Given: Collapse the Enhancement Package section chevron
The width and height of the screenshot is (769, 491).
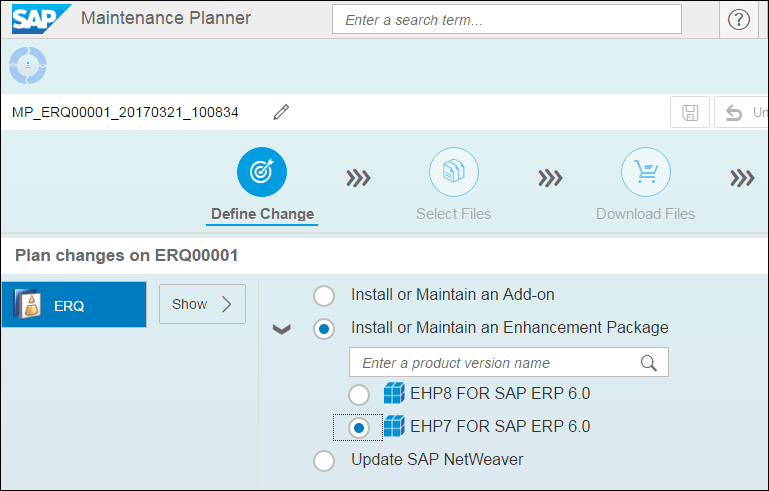Looking at the screenshot, I should coord(282,329).
